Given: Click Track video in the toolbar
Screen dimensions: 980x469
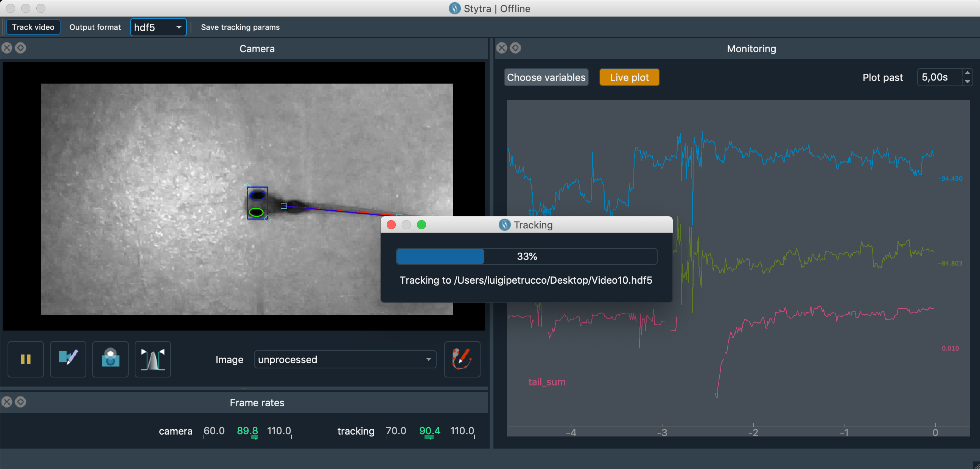Looking at the screenshot, I should tap(33, 27).
